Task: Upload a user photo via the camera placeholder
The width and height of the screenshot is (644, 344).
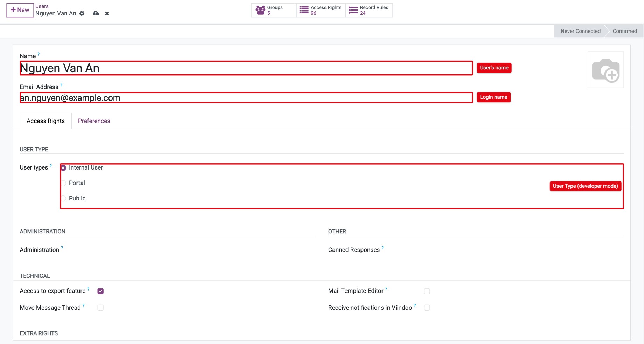Action: click(605, 70)
